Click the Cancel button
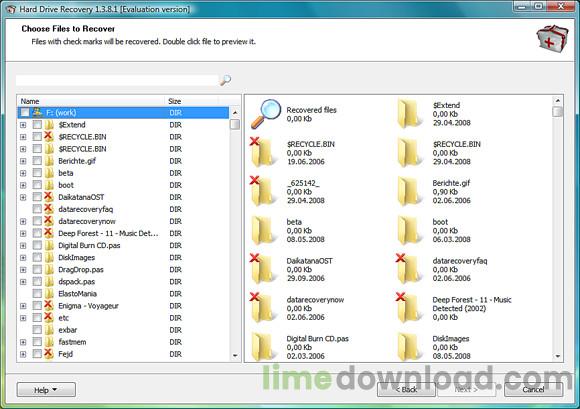Image resolution: width=580 pixels, height=409 pixels. click(533, 389)
